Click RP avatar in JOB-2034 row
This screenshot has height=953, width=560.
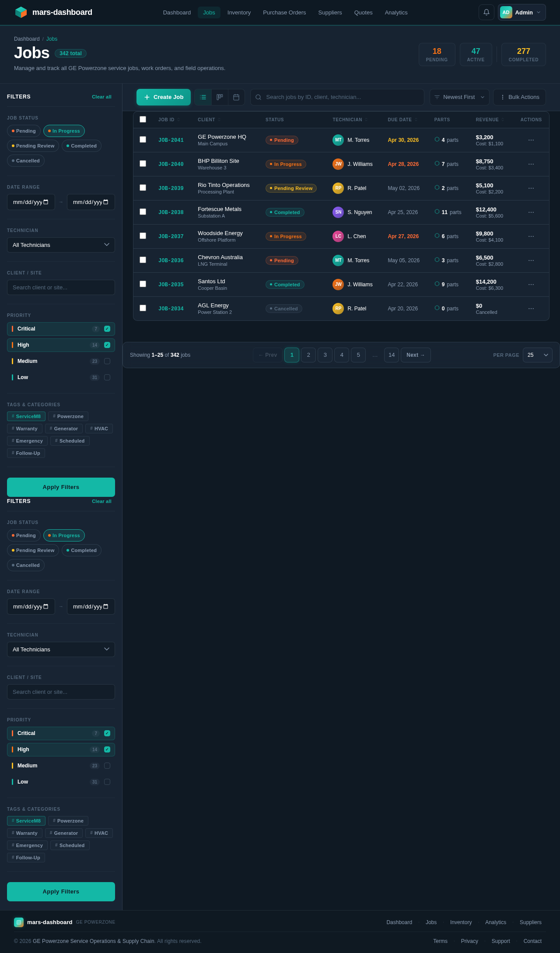(x=338, y=309)
